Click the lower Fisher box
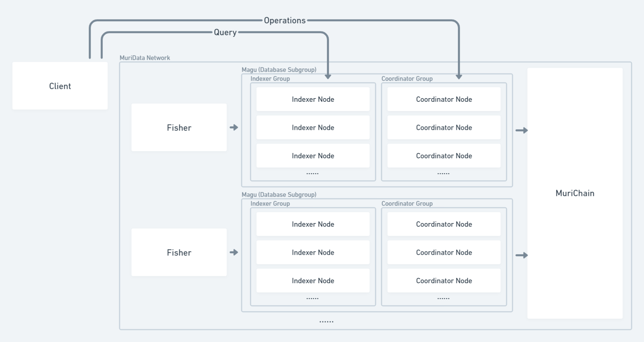Image resolution: width=644 pixels, height=342 pixels. pyautogui.click(x=179, y=252)
